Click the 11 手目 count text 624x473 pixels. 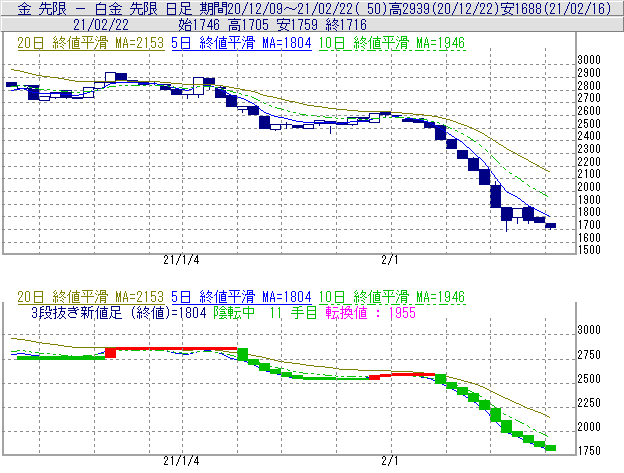[293, 313]
